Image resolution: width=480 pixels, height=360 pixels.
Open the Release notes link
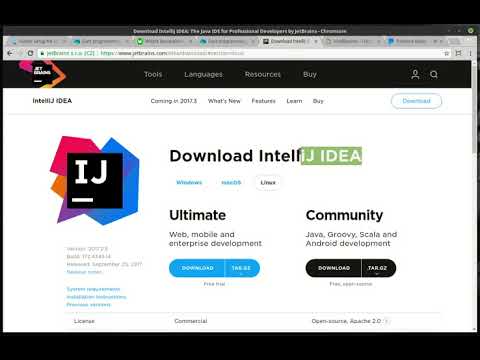click(x=84, y=272)
